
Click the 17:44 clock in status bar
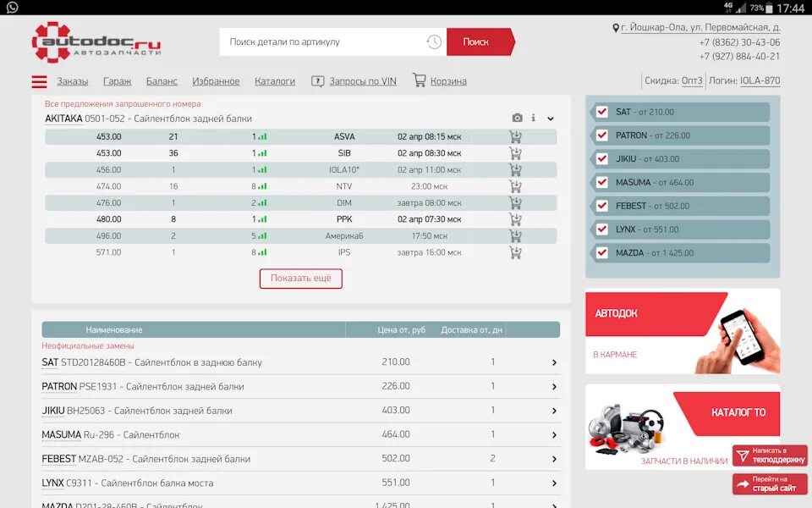790,8
